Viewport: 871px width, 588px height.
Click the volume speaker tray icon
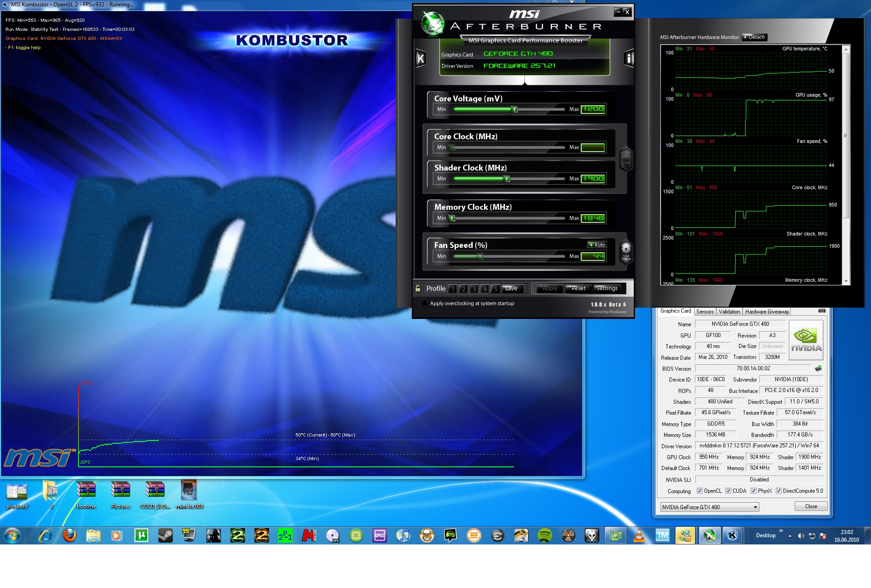tap(801, 536)
